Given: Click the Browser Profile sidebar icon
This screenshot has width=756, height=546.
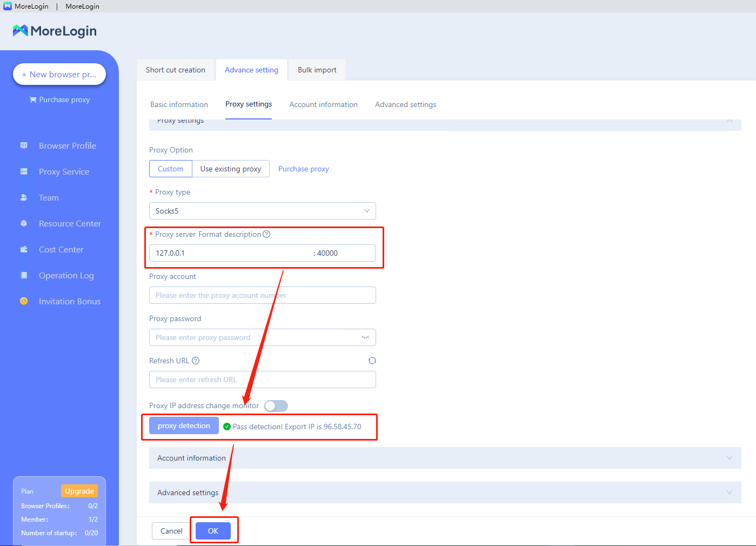Looking at the screenshot, I should click(x=24, y=145).
